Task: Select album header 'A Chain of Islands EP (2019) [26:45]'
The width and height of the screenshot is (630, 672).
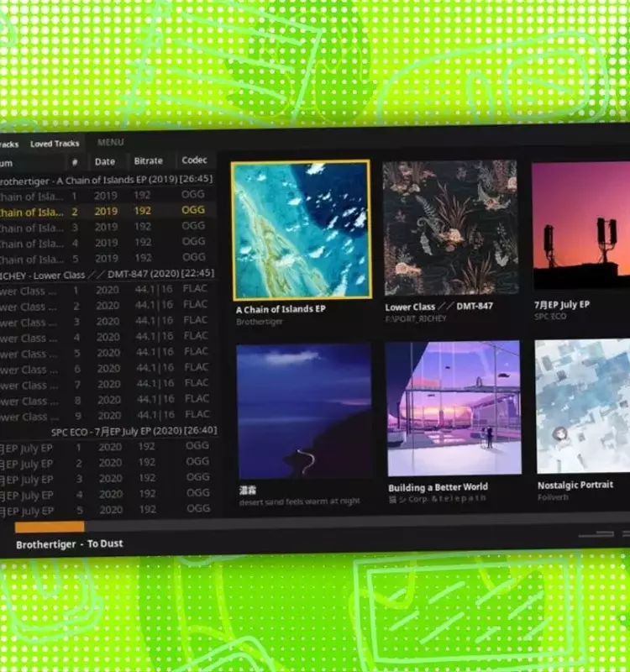Action: click(x=108, y=180)
